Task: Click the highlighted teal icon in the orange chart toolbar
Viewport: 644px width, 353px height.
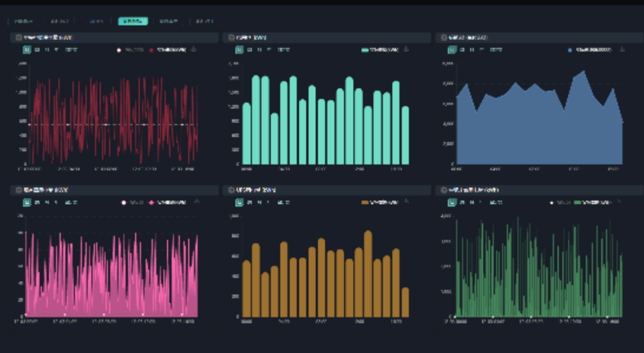Action: 239,203
